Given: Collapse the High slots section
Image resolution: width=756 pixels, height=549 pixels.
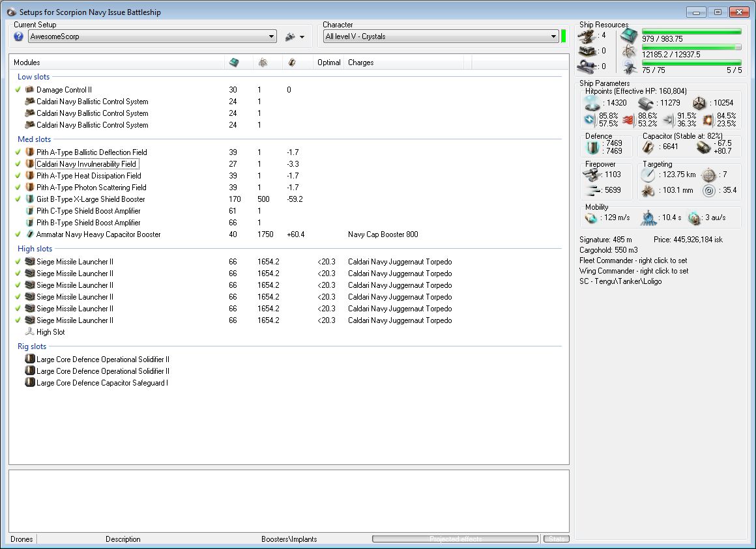Looking at the screenshot, I should 35,249.
